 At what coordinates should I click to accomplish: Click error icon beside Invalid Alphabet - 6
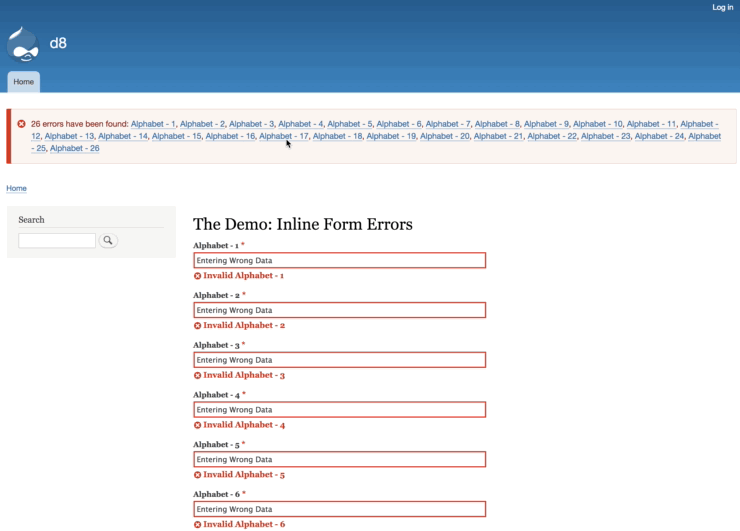(197, 524)
